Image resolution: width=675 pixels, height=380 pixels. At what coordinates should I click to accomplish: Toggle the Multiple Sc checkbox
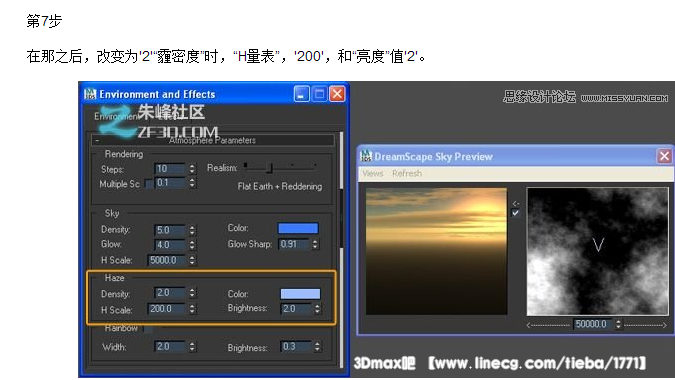pos(149,184)
